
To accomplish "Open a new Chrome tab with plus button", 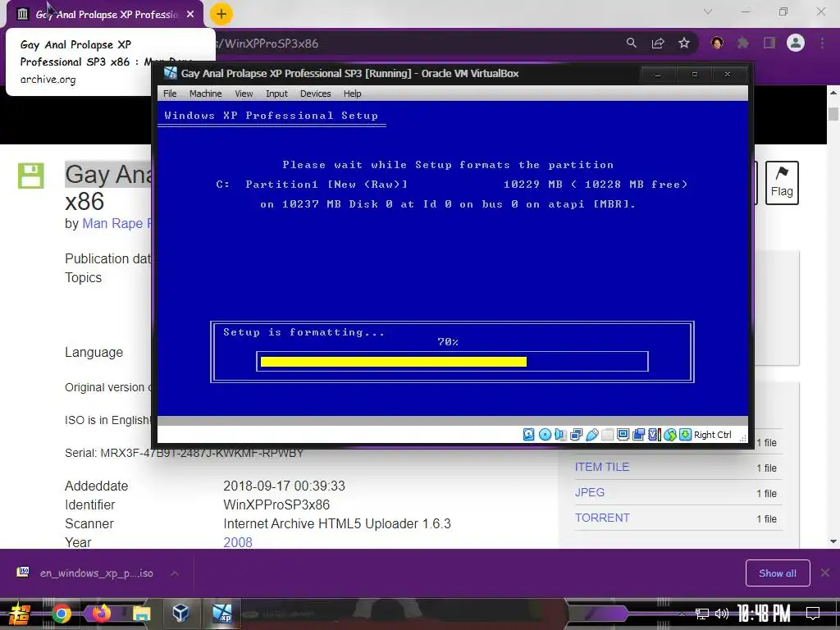I will point(221,14).
